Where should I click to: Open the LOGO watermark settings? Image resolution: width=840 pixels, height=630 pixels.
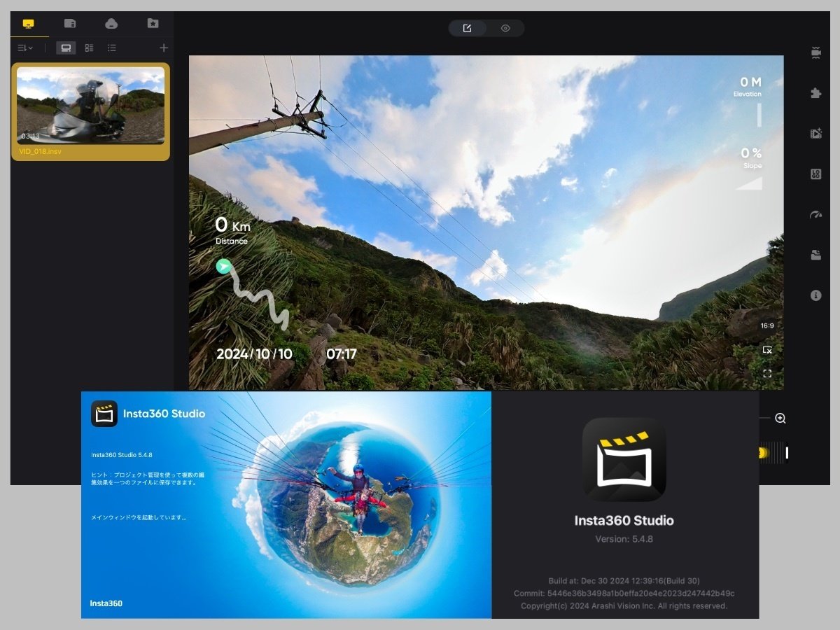click(815, 174)
